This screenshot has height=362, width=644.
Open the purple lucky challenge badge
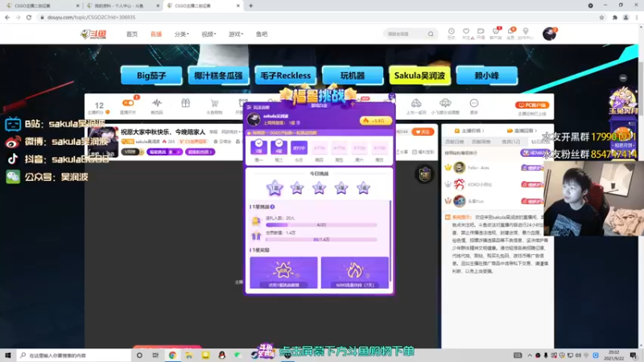pyautogui.click(x=164, y=152)
